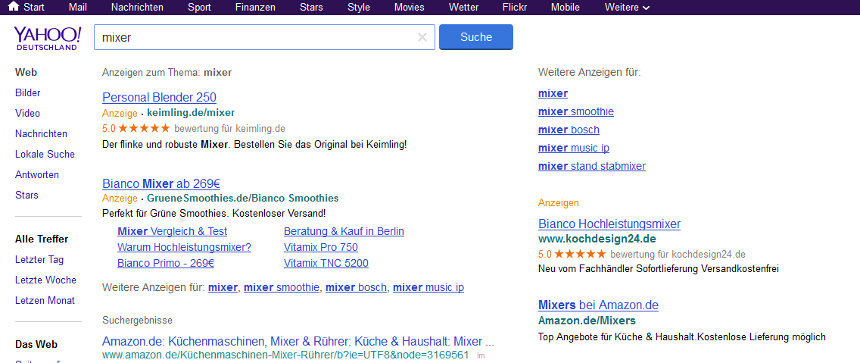Image resolution: width=860 pixels, height=363 pixels.
Task: Open Antworten in the sidebar
Action: (37, 174)
